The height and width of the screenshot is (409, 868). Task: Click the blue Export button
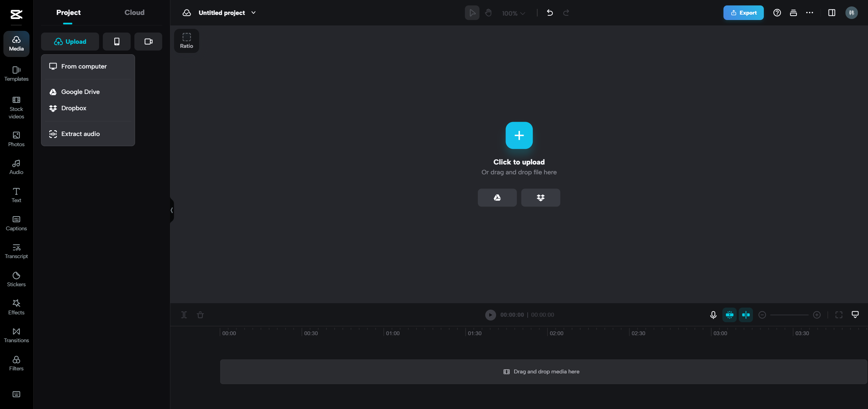pos(743,13)
